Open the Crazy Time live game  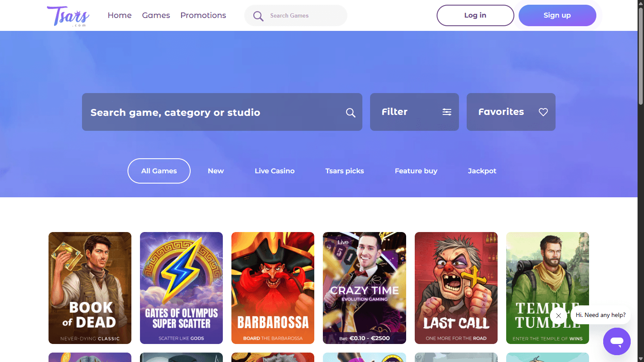pyautogui.click(x=365, y=288)
